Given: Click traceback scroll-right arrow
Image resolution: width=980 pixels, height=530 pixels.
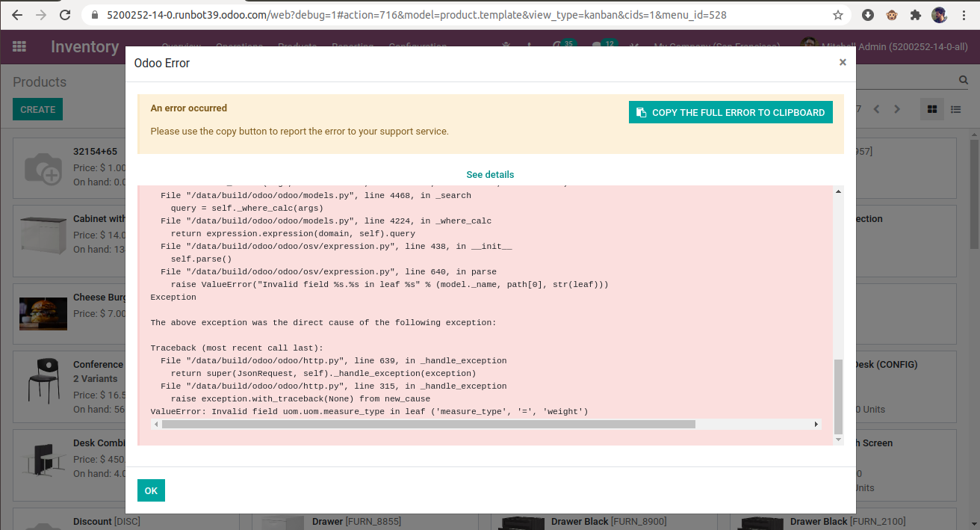Looking at the screenshot, I should tap(816, 424).
